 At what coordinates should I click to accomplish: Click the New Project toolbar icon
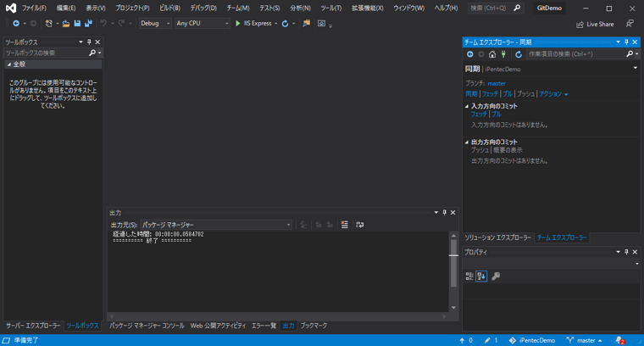(x=48, y=24)
